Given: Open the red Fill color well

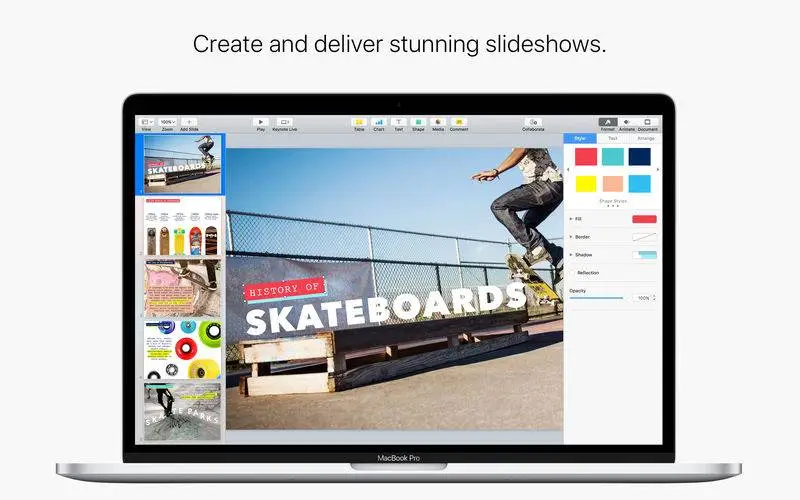Looking at the screenshot, I should [x=644, y=219].
